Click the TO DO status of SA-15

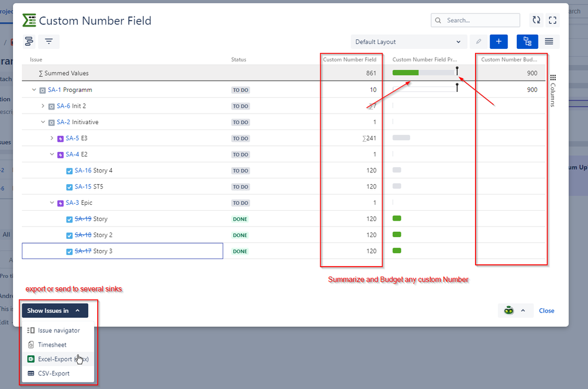click(x=240, y=187)
